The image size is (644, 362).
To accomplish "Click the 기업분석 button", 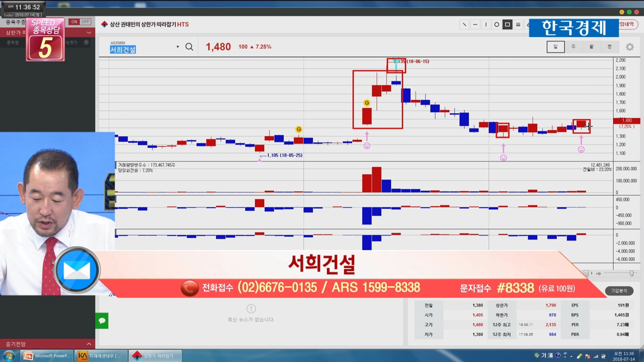I will pos(619,291).
